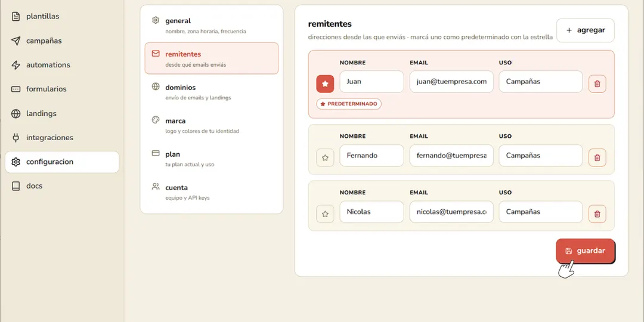Click the formularios form icon
This screenshot has height=322, width=644.
click(x=16, y=89)
